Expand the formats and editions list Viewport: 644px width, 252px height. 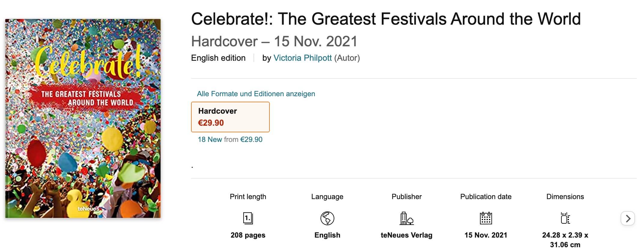[x=256, y=94]
